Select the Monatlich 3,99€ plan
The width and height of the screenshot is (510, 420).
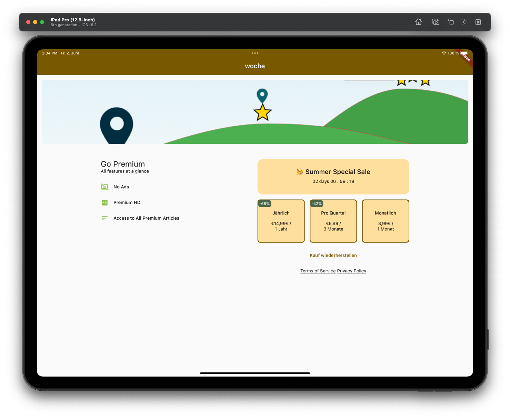click(386, 221)
